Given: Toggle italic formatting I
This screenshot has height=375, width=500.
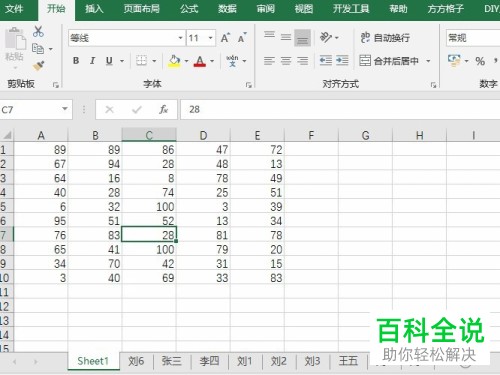Looking at the screenshot, I should (x=92, y=61).
